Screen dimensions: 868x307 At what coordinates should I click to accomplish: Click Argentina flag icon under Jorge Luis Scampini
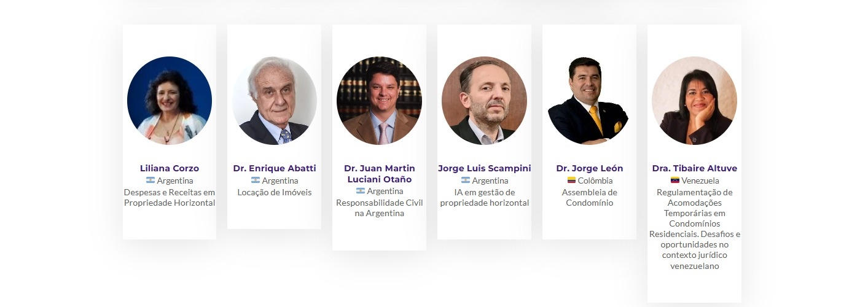[466, 181]
